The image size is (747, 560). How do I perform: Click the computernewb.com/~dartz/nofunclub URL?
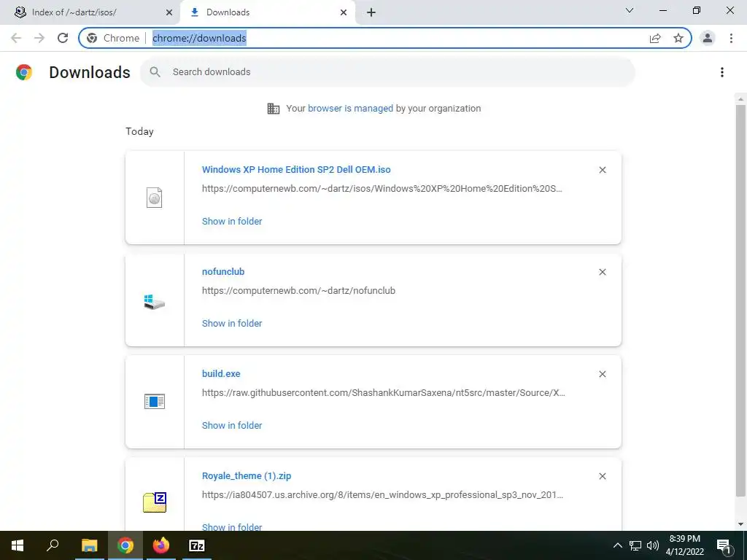pos(298,290)
